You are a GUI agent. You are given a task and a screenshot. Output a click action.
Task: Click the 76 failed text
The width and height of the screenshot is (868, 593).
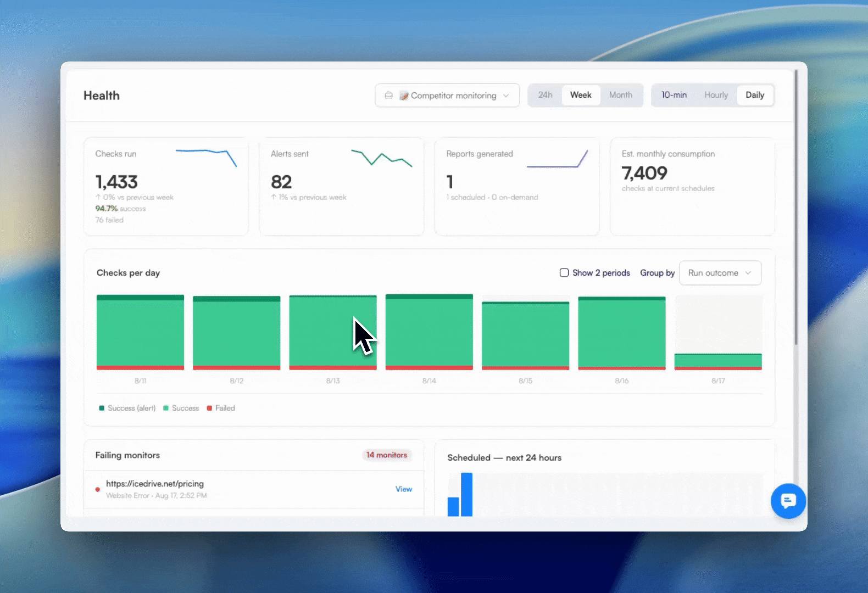[109, 220]
